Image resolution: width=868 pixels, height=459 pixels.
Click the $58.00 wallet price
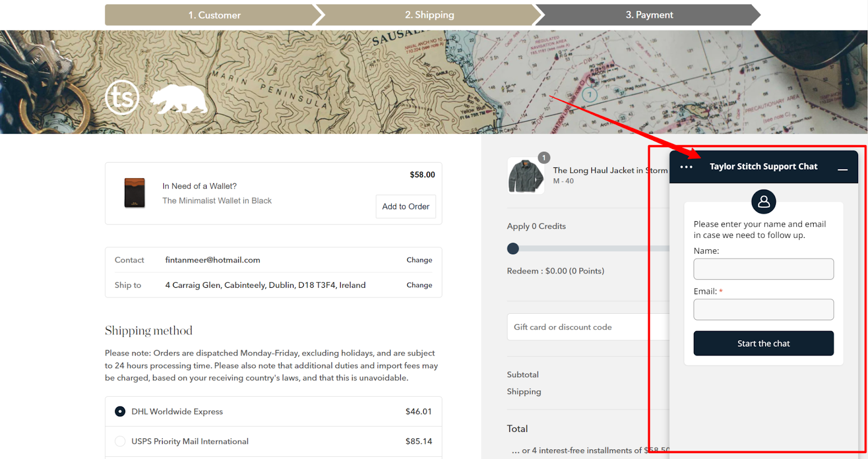coord(423,174)
